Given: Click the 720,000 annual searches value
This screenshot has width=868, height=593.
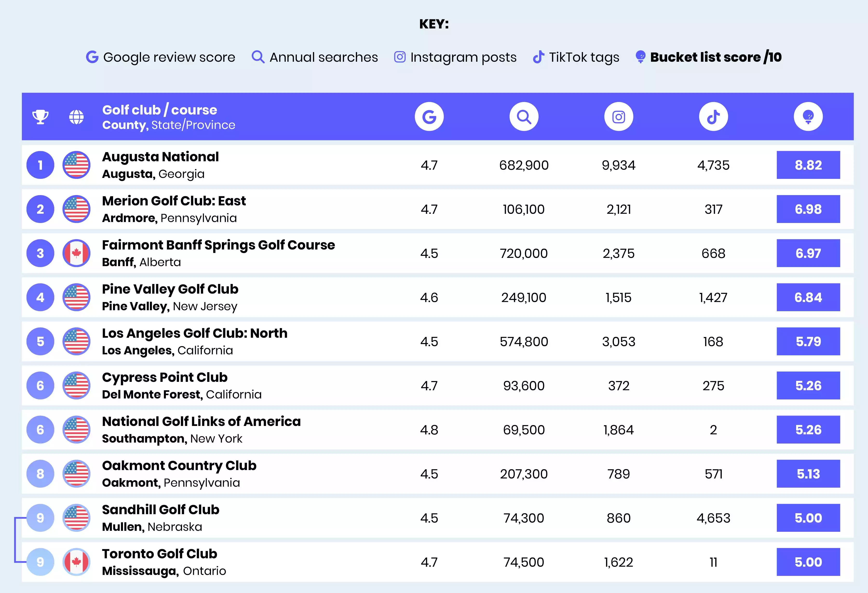Looking at the screenshot, I should pyautogui.click(x=524, y=253).
